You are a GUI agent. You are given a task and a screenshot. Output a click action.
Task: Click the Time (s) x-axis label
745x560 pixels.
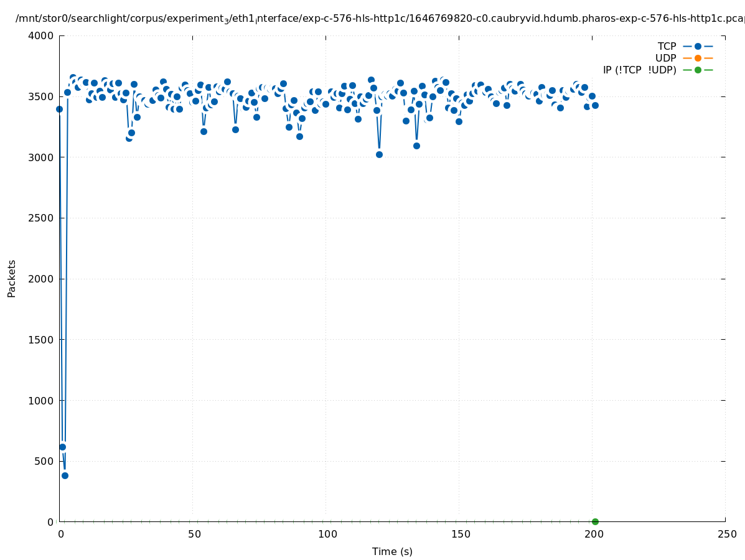392,551
